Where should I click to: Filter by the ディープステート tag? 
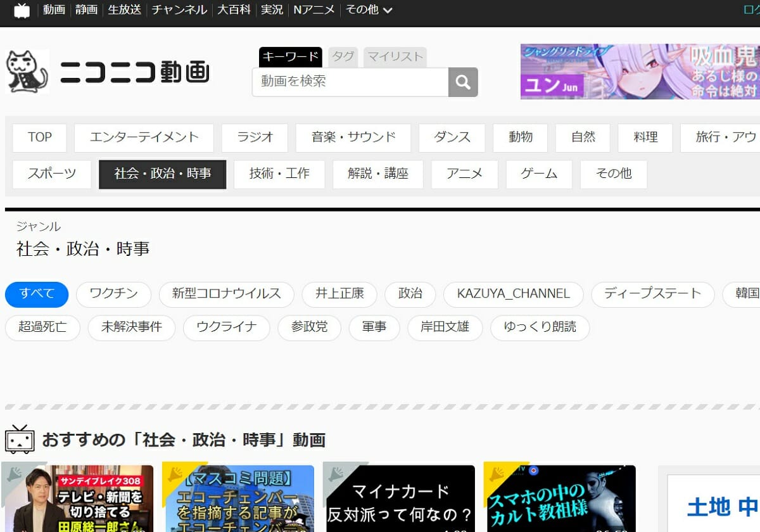653,294
